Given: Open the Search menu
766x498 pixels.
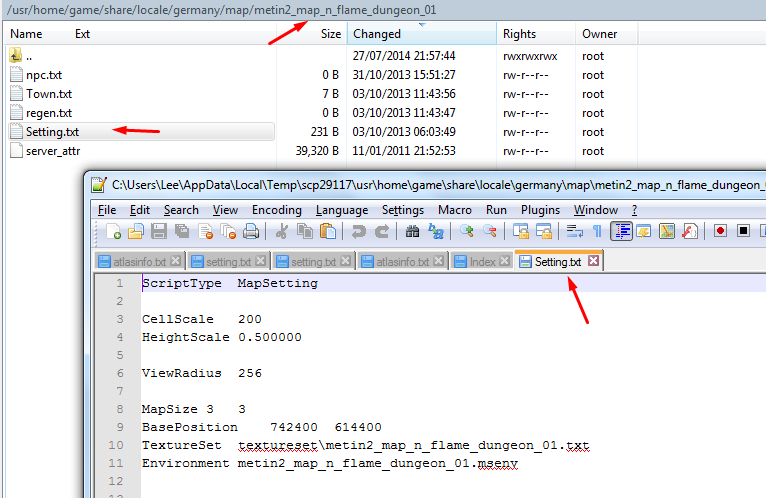Looking at the screenshot, I should [x=181, y=210].
